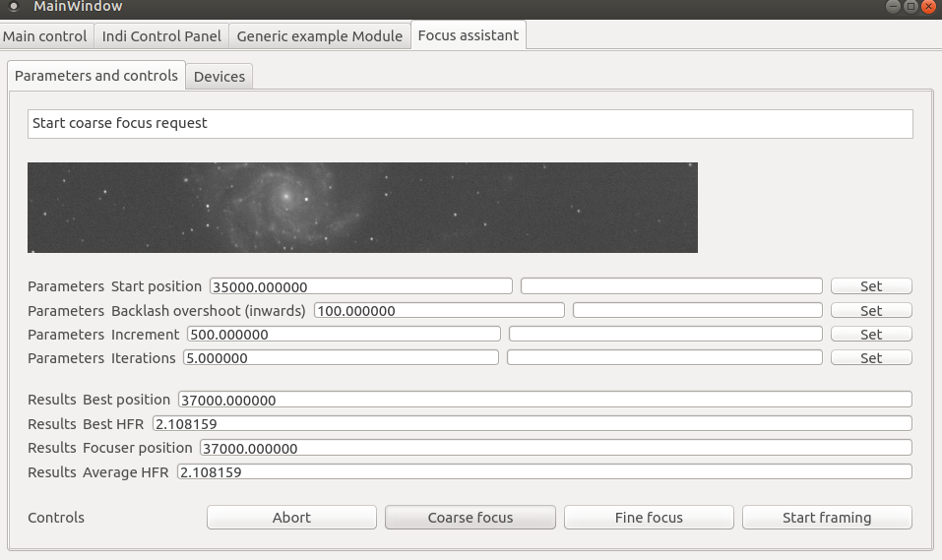Select the Parameters and controls sub-tab
The height and width of the screenshot is (560, 942).
(x=96, y=76)
